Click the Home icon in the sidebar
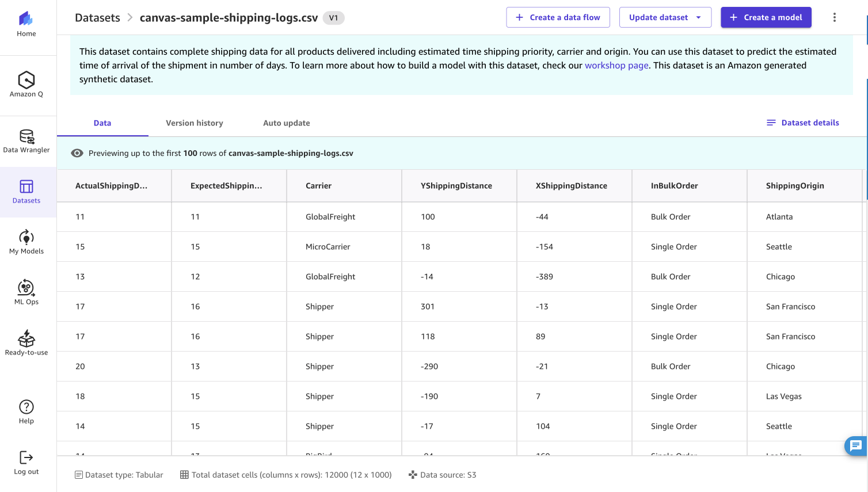The width and height of the screenshot is (868, 492). point(26,19)
